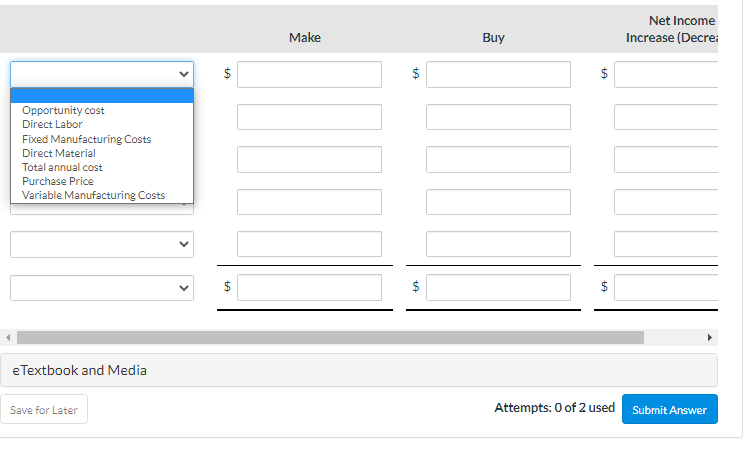Focus the second-row Buy input field

point(498,117)
